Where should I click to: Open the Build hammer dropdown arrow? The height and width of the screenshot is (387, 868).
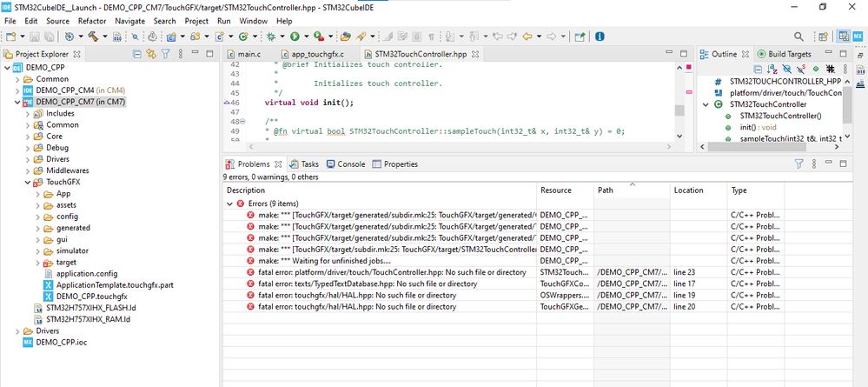click(105, 37)
